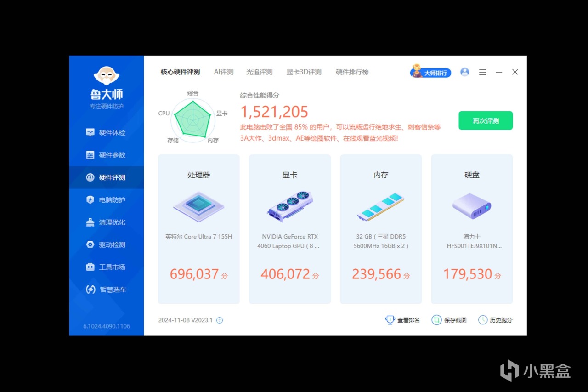Open 硬件体检 in the sidebar

[106, 132]
